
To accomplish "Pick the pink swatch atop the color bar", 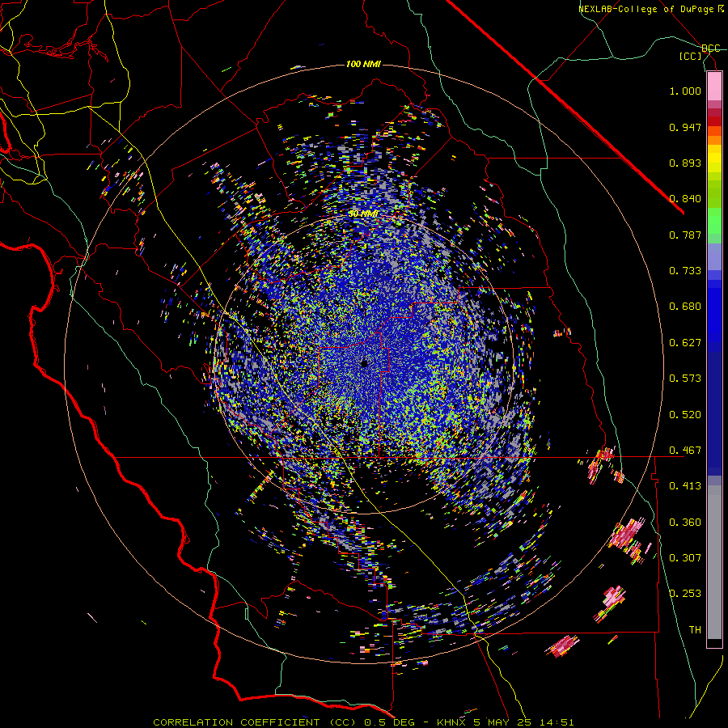I will tap(714, 87).
